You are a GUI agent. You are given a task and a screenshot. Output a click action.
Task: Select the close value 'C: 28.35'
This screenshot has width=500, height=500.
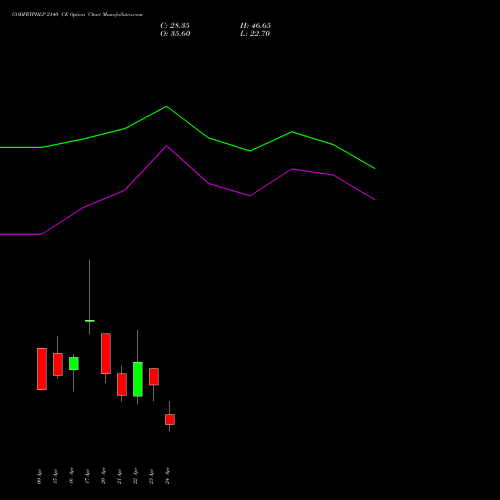pyautogui.click(x=175, y=26)
